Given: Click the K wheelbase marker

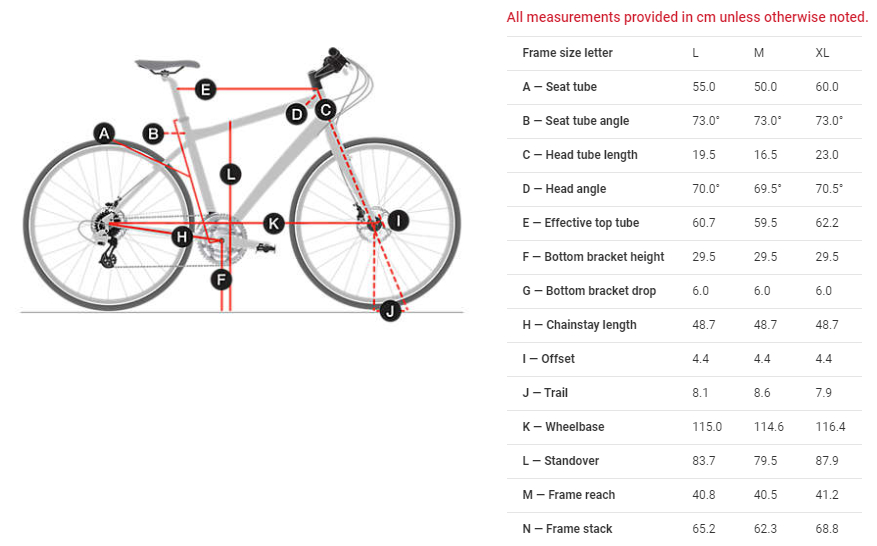Looking at the screenshot, I should pyautogui.click(x=273, y=222).
